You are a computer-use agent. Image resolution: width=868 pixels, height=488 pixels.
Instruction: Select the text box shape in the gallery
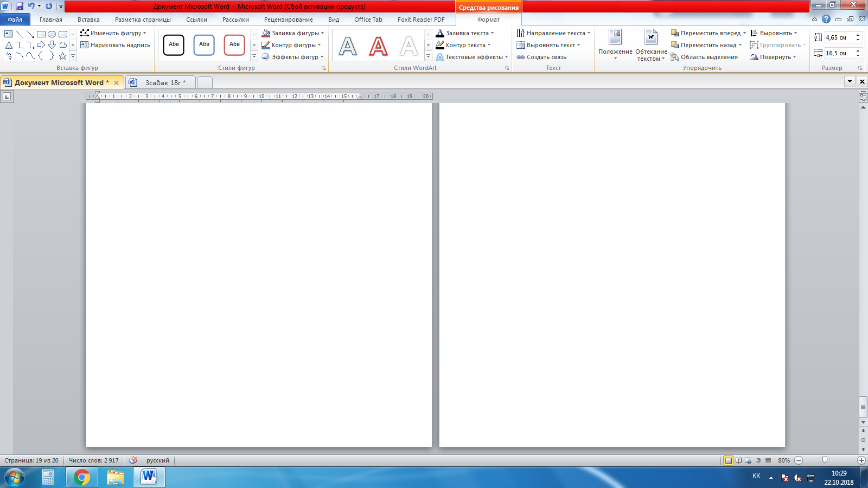(9, 34)
